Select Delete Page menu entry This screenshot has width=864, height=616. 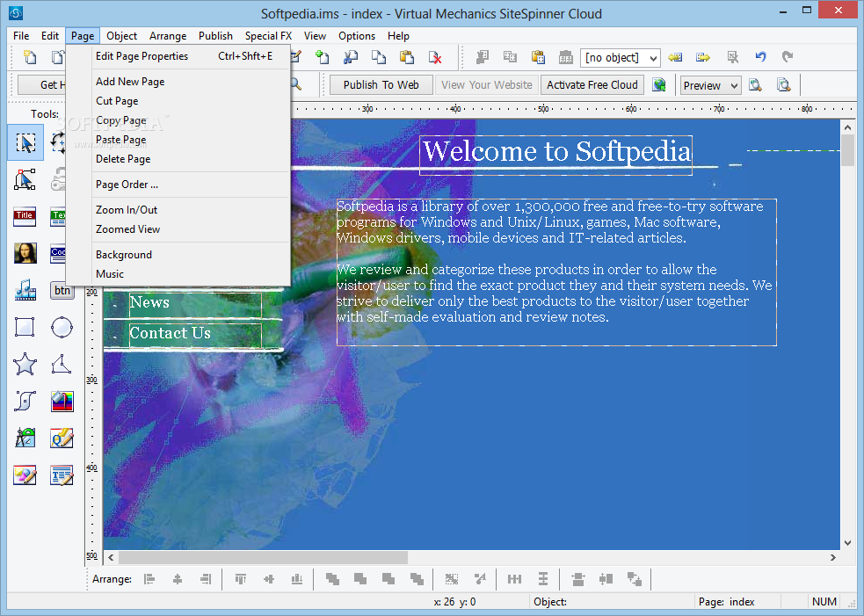point(190,159)
